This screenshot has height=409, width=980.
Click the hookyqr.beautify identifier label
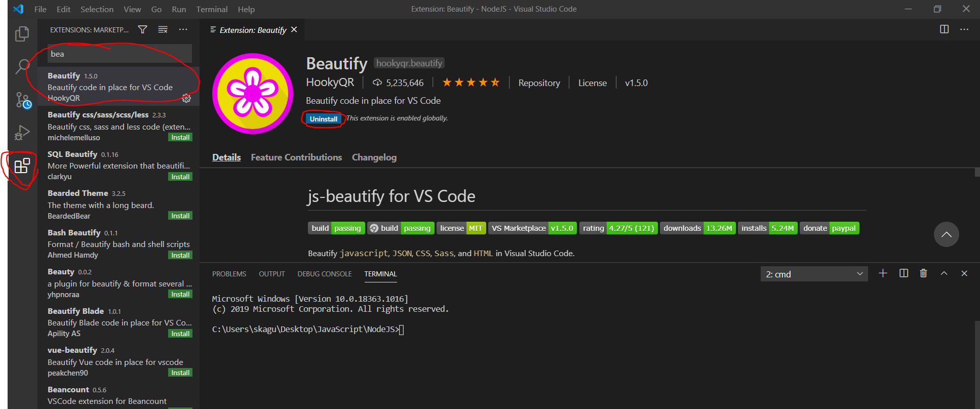coord(409,63)
